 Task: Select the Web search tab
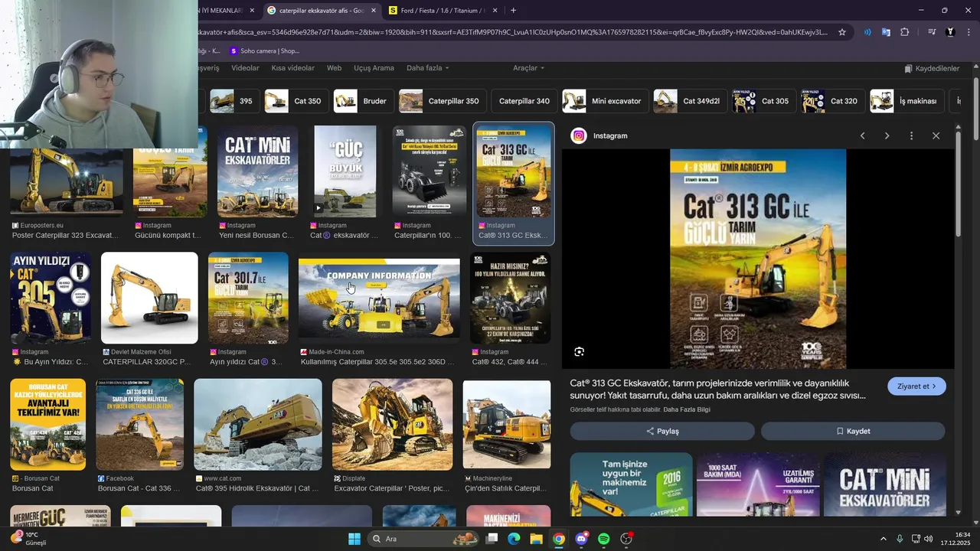coord(334,68)
